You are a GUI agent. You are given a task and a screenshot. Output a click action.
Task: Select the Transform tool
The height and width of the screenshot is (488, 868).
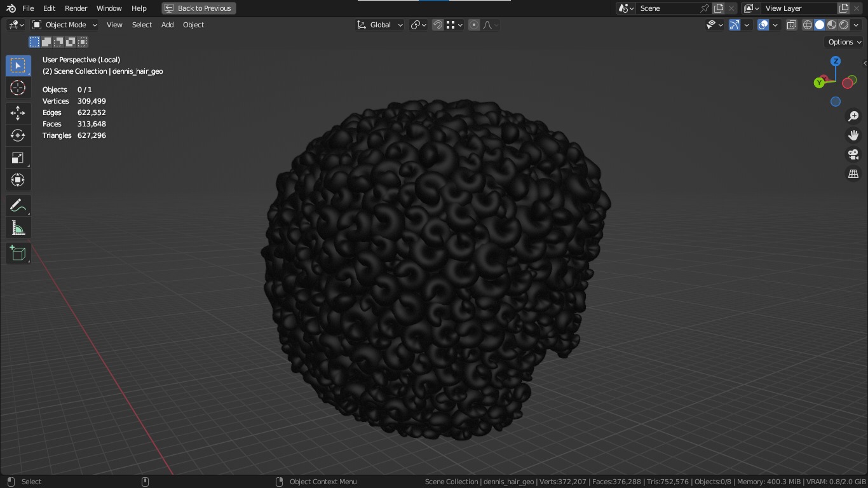[x=18, y=180]
